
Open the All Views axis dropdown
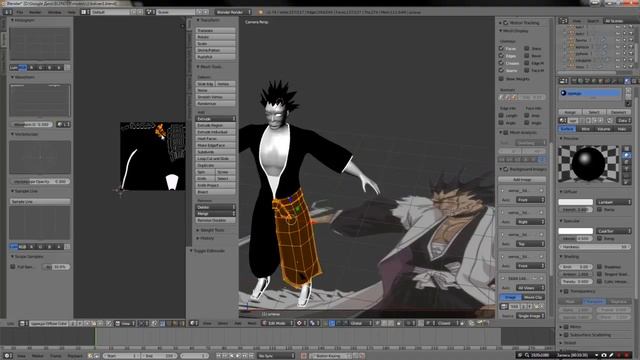click(x=530, y=288)
